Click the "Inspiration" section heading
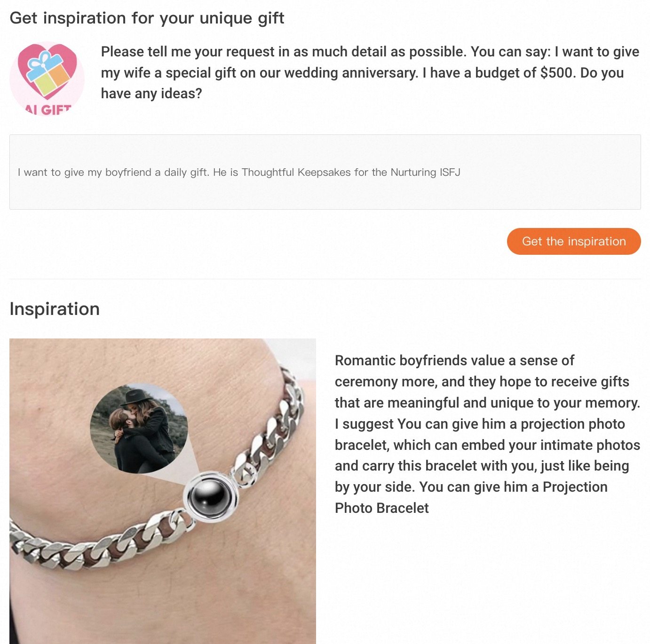 [x=55, y=309]
